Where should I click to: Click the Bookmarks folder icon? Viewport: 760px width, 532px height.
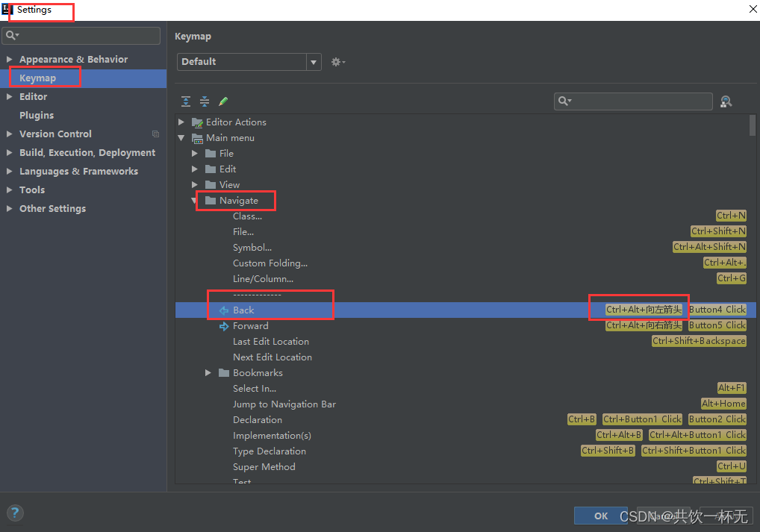point(224,372)
